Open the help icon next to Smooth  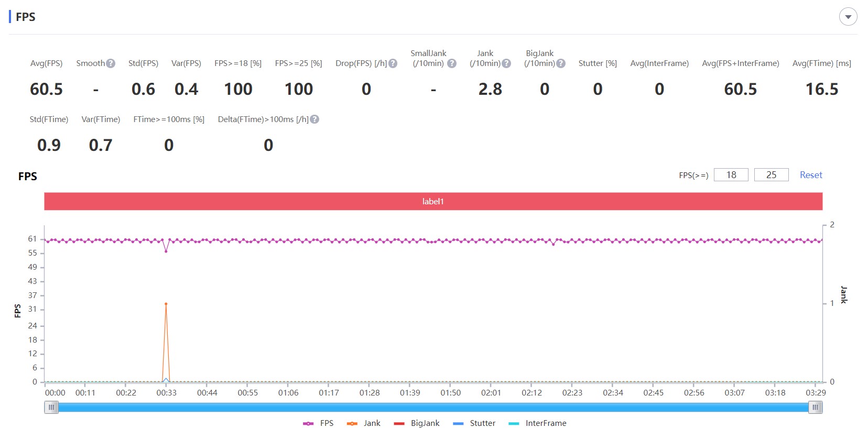coord(111,63)
